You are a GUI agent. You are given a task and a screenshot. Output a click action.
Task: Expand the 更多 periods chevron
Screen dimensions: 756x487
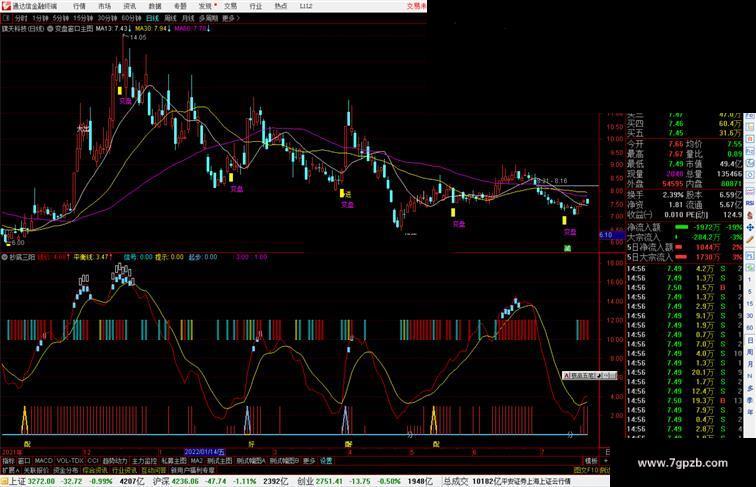click(x=231, y=18)
